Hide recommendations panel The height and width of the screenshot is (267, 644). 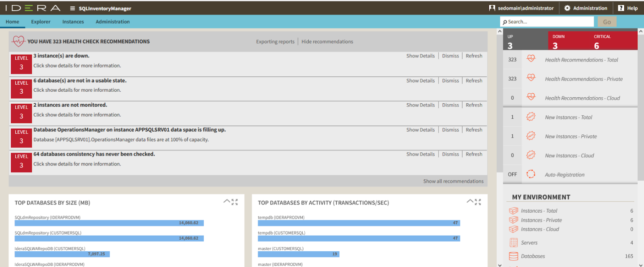(x=327, y=41)
